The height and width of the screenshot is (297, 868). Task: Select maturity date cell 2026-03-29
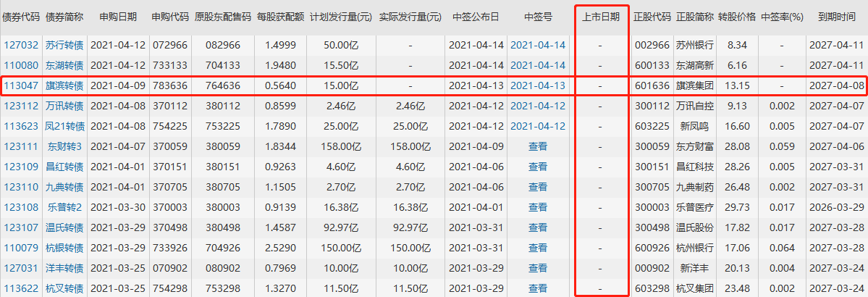pos(836,207)
